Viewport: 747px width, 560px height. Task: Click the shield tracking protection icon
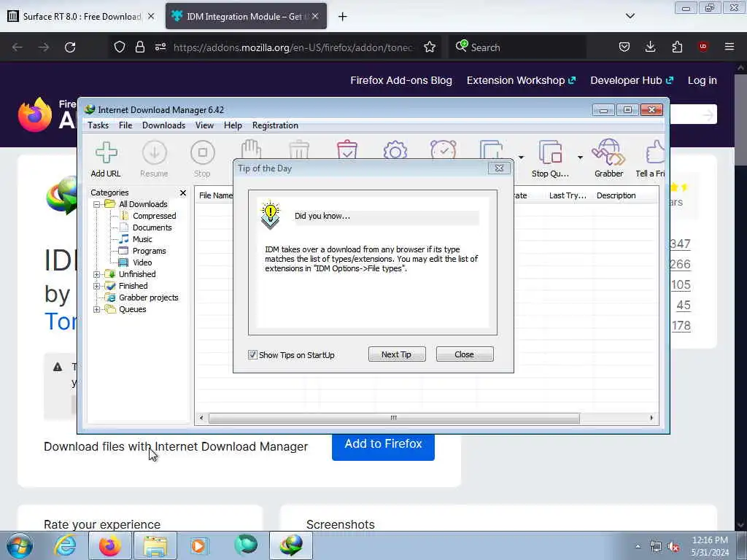pyautogui.click(x=120, y=47)
